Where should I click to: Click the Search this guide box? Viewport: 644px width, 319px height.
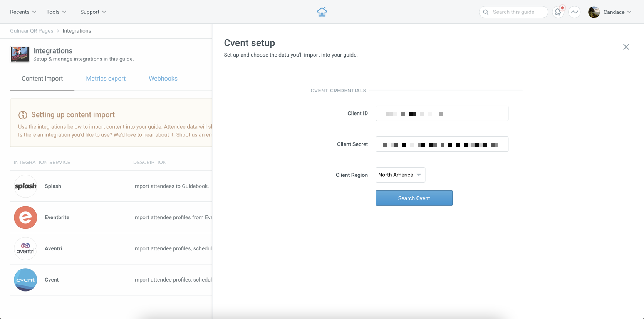click(513, 12)
